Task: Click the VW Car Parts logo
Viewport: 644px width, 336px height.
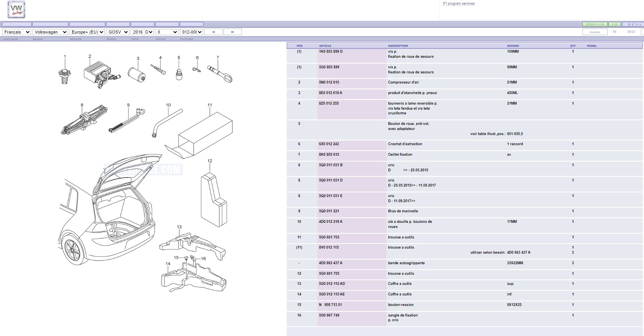Action: pyautogui.click(x=16, y=9)
